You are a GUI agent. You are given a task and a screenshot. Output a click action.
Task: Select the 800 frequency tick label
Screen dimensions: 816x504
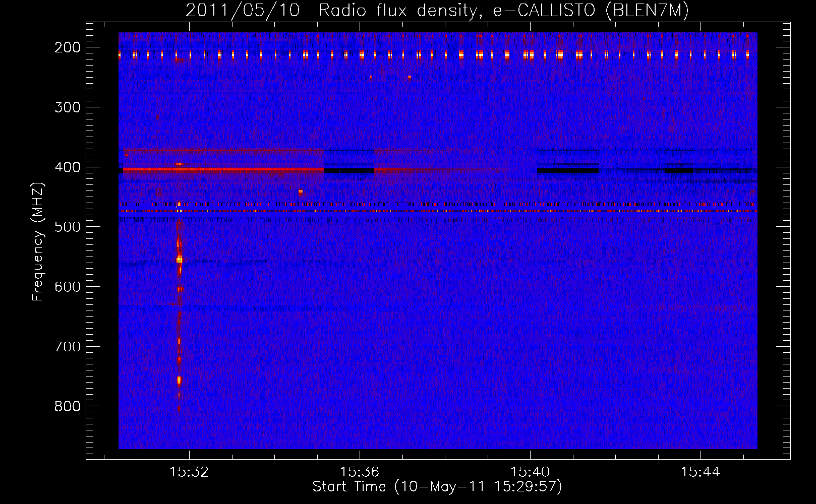tap(68, 406)
